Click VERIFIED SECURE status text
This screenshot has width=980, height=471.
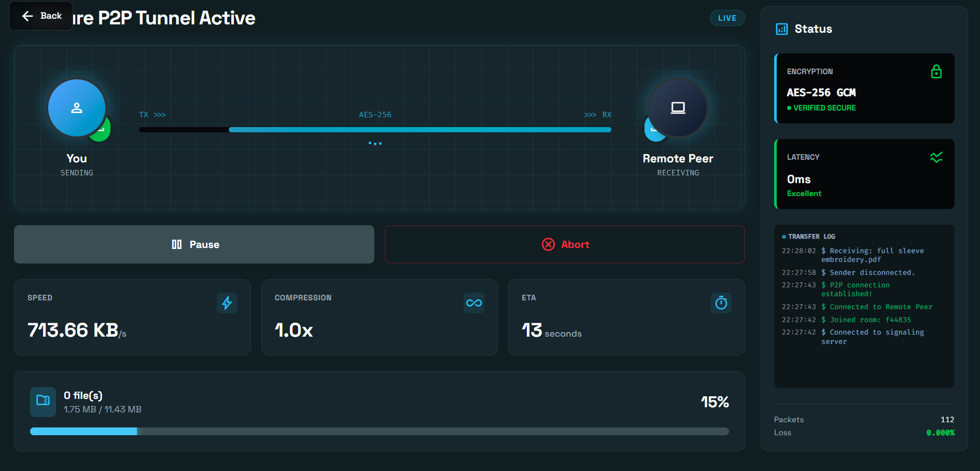(824, 108)
